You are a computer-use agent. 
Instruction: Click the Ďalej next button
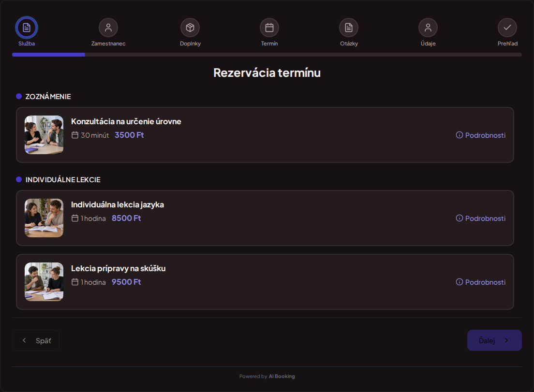point(494,340)
